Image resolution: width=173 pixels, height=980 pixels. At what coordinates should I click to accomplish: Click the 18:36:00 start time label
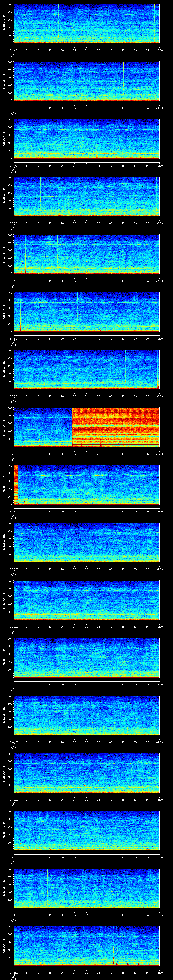point(13,454)
